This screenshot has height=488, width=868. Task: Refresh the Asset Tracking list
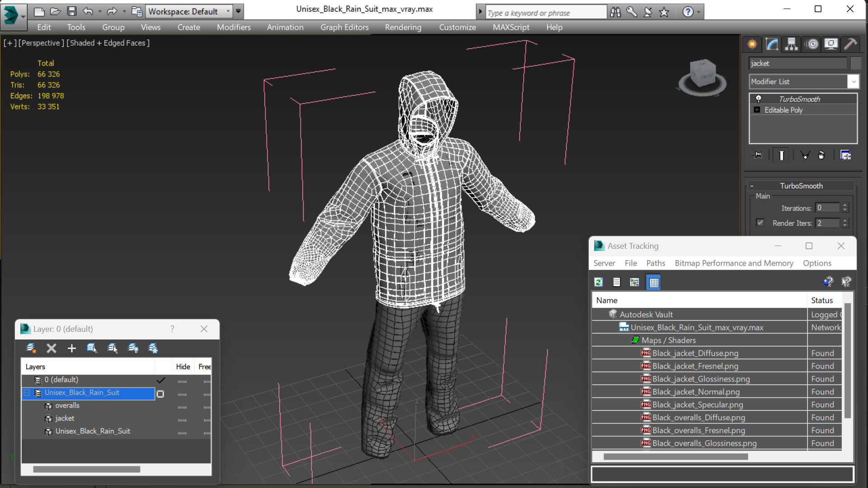click(x=599, y=282)
